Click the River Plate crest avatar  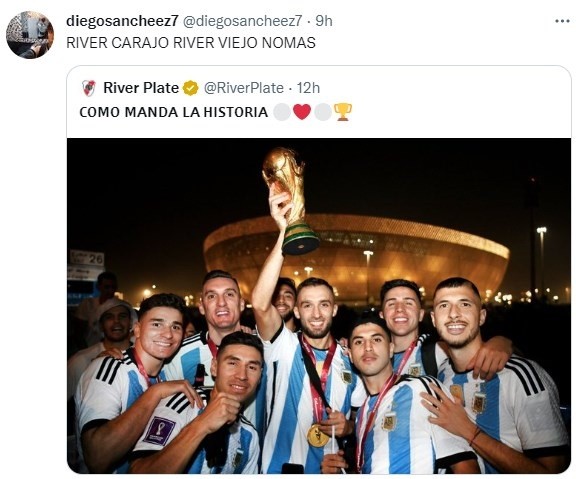(x=89, y=88)
